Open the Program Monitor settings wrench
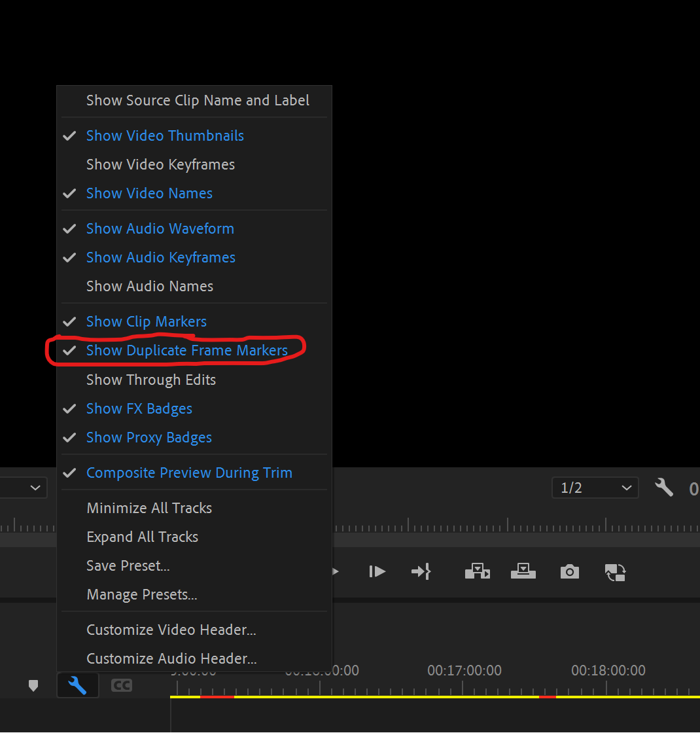 [x=663, y=488]
